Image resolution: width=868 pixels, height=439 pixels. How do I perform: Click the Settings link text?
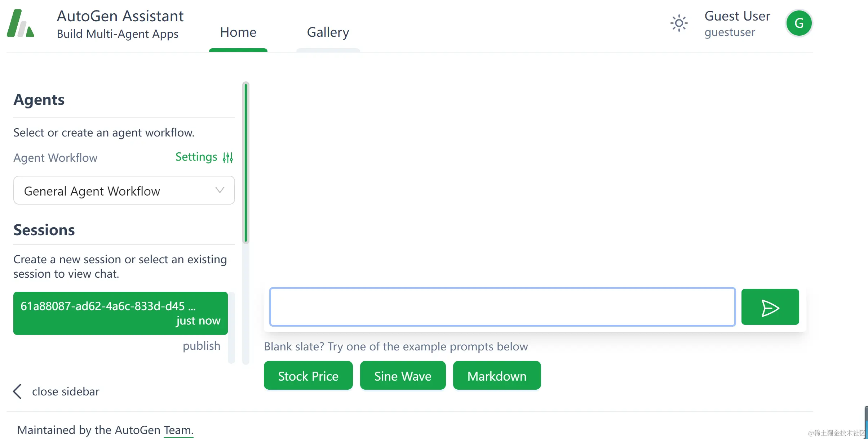196,157
